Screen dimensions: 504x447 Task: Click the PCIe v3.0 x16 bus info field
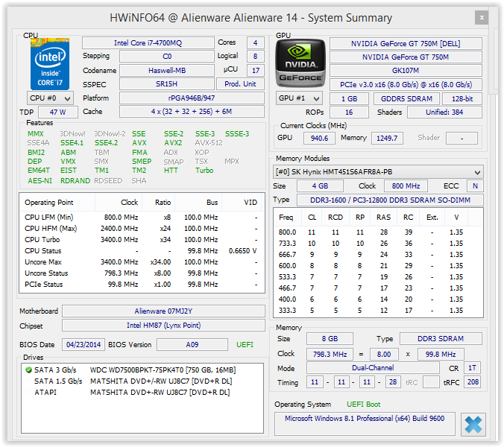[406, 84]
